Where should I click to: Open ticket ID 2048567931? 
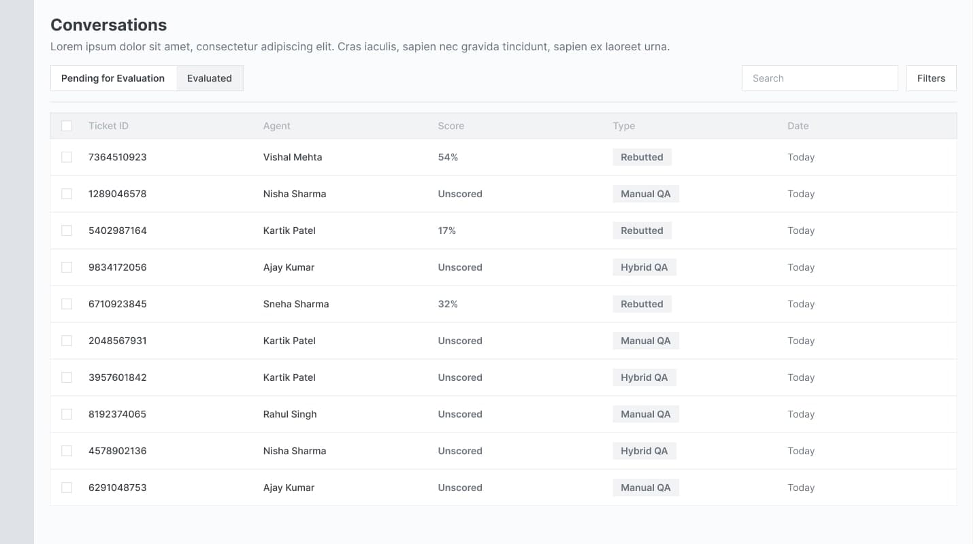pos(118,341)
